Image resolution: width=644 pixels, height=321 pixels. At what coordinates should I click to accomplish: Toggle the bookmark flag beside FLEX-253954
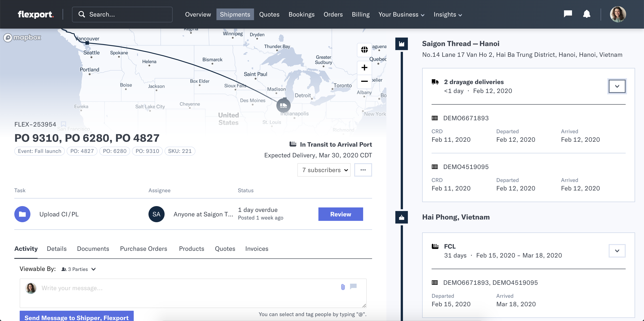tap(64, 124)
